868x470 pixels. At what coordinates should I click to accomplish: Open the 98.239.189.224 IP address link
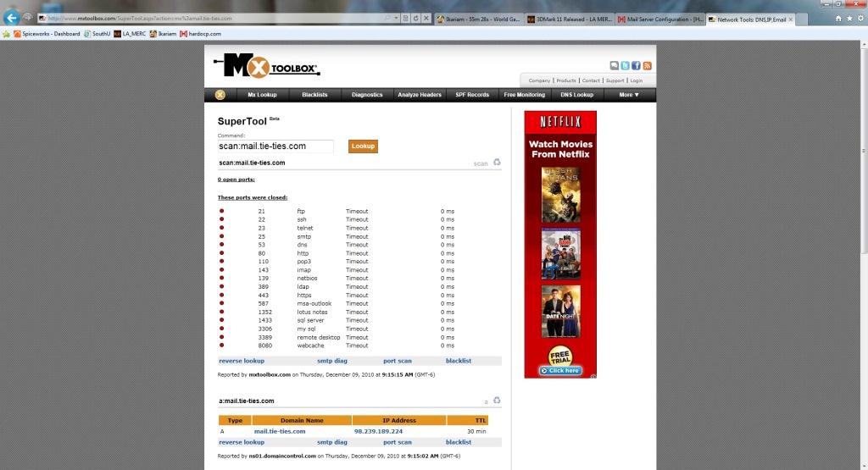[x=378, y=431]
